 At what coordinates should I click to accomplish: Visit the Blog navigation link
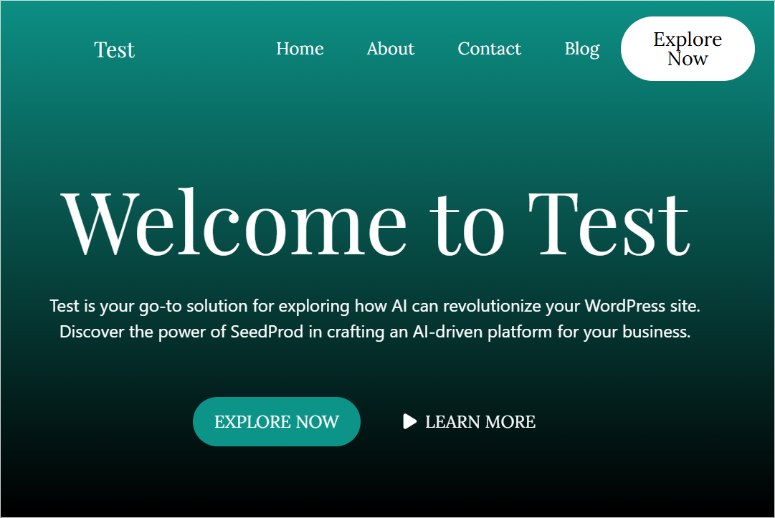click(582, 49)
